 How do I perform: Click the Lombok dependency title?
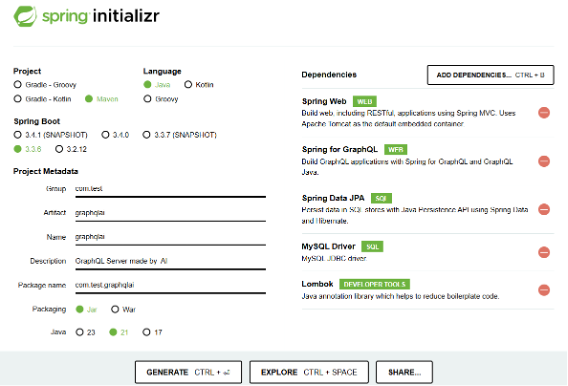pyautogui.click(x=317, y=284)
